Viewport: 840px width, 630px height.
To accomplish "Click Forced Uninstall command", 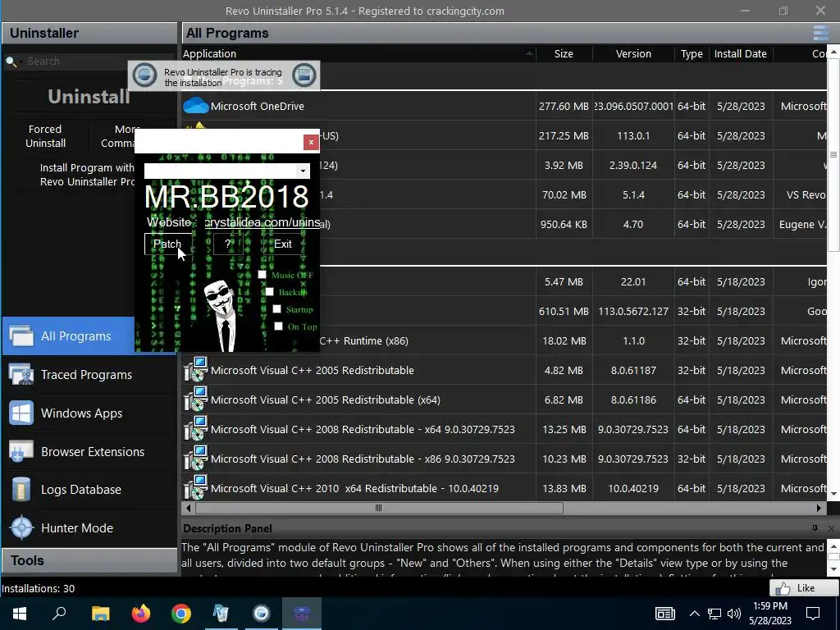I will [x=46, y=136].
